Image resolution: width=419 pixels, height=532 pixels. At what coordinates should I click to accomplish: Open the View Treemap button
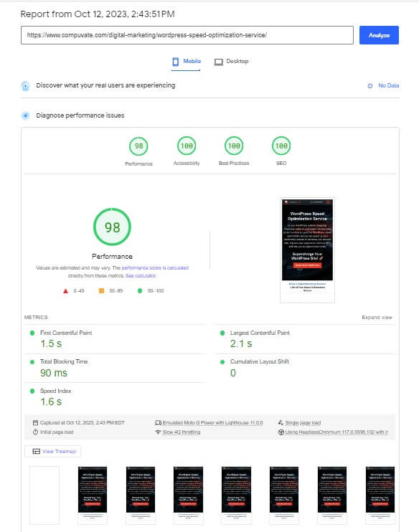point(53,451)
